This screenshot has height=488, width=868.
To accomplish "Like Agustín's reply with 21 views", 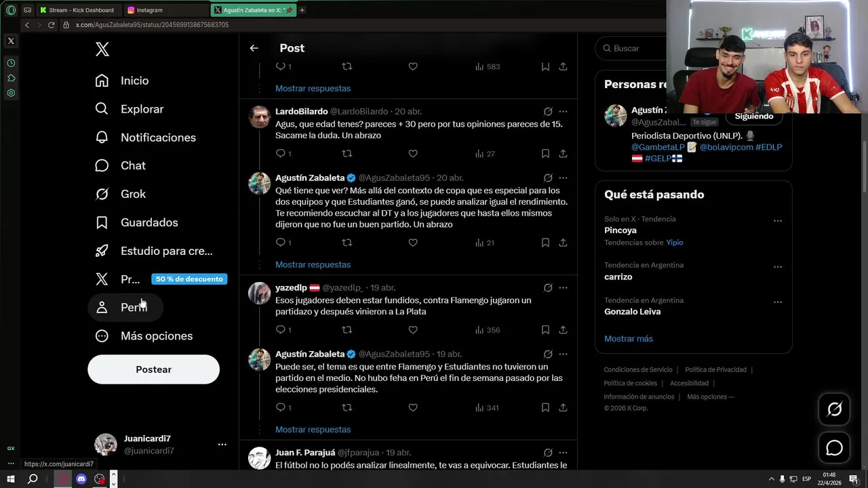I will (x=413, y=243).
